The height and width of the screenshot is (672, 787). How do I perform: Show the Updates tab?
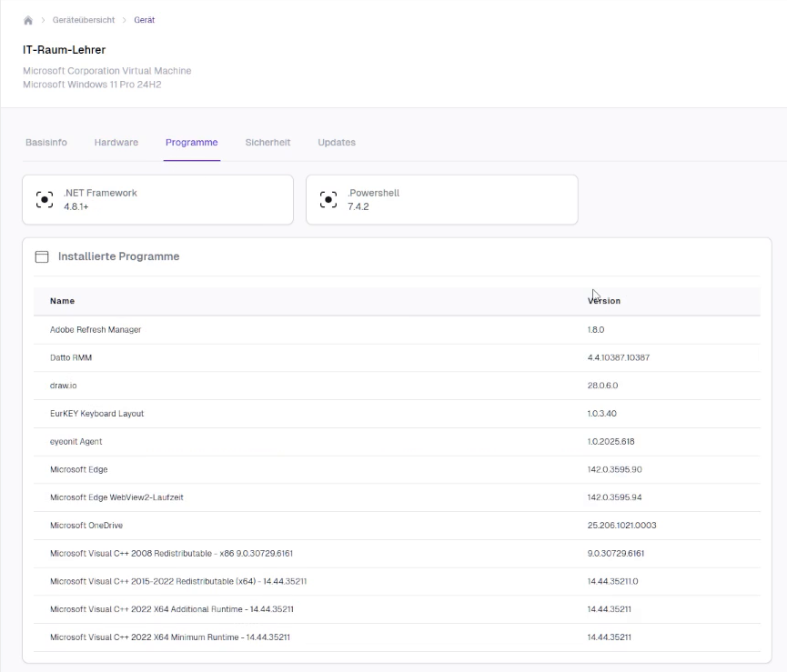tap(337, 143)
